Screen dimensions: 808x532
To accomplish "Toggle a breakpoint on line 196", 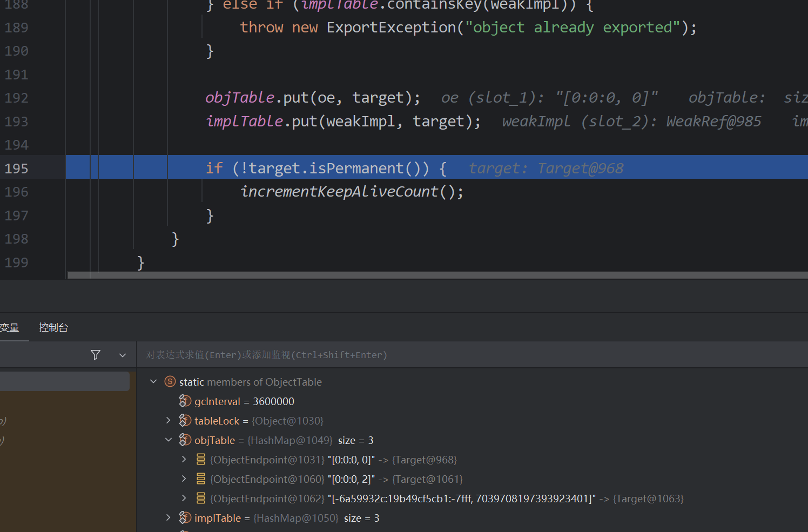I will coord(16,192).
